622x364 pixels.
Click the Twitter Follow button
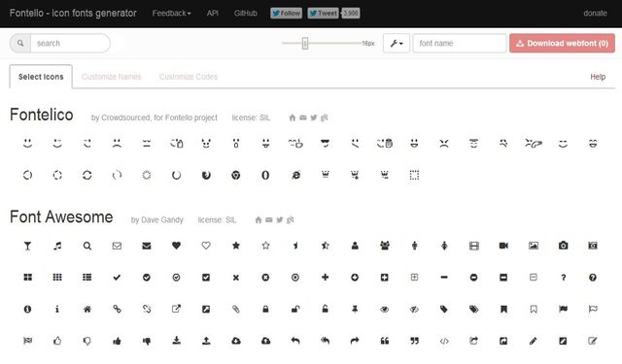[286, 13]
